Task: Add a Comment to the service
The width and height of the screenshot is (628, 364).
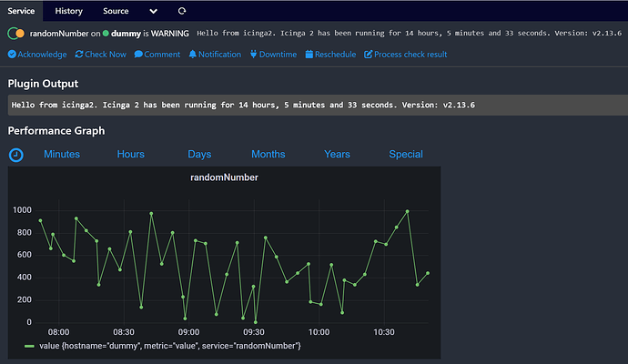Action: tap(157, 55)
